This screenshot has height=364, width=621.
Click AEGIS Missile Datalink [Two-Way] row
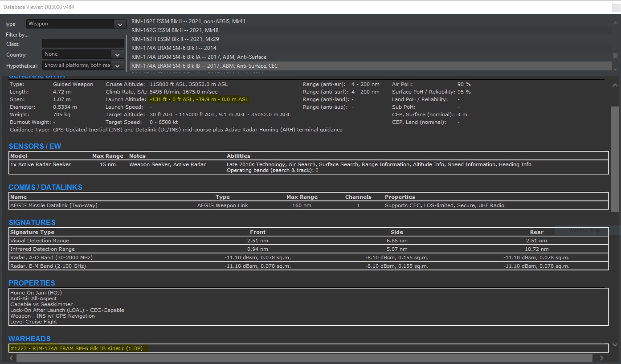pos(309,205)
